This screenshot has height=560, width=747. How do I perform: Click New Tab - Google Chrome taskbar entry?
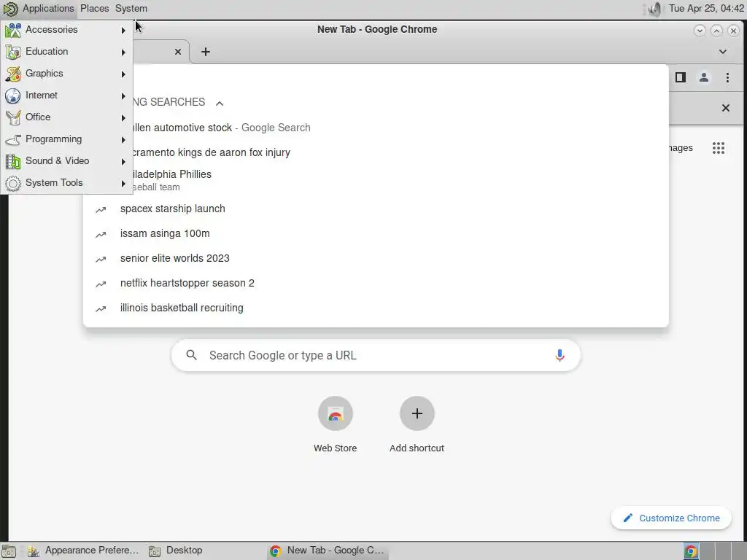point(328,551)
